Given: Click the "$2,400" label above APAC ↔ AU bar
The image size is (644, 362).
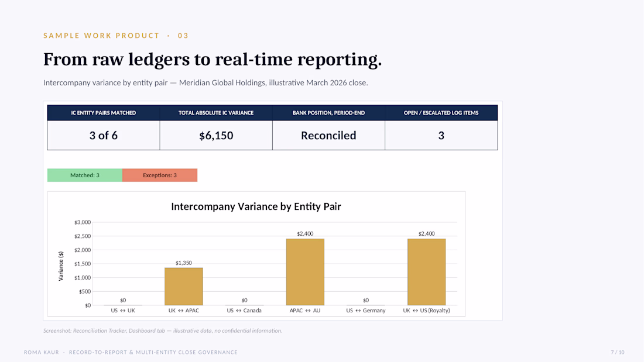Looking at the screenshot, I should tap(305, 234).
